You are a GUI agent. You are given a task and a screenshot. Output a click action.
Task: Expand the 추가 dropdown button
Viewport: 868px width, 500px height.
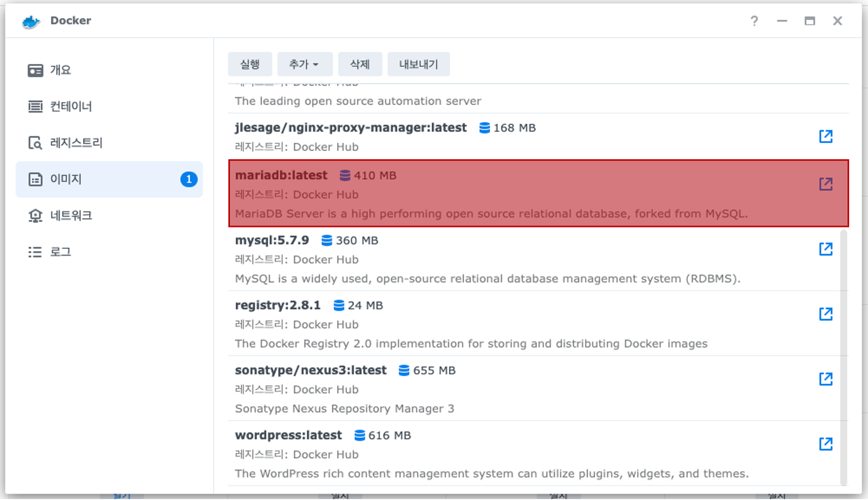pyautogui.click(x=304, y=64)
